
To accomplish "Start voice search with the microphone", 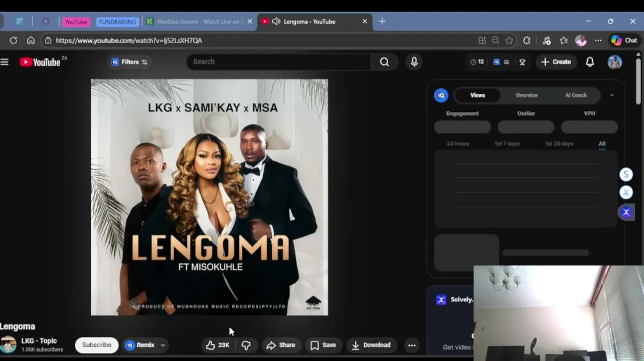I will [x=414, y=62].
